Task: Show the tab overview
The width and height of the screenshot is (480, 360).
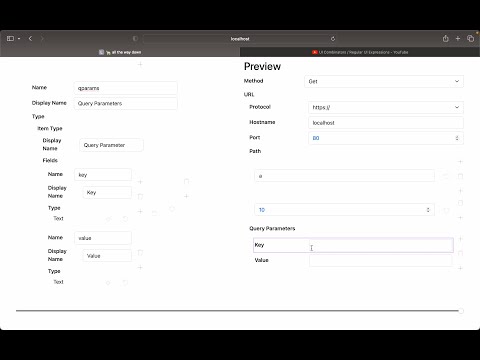Action: (x=470, y=39)
